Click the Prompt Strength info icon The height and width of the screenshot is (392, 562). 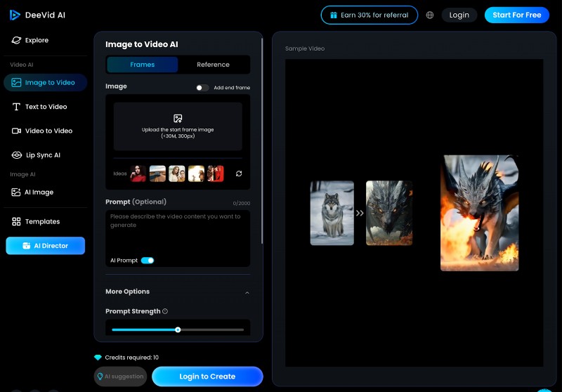click(165, 311)
